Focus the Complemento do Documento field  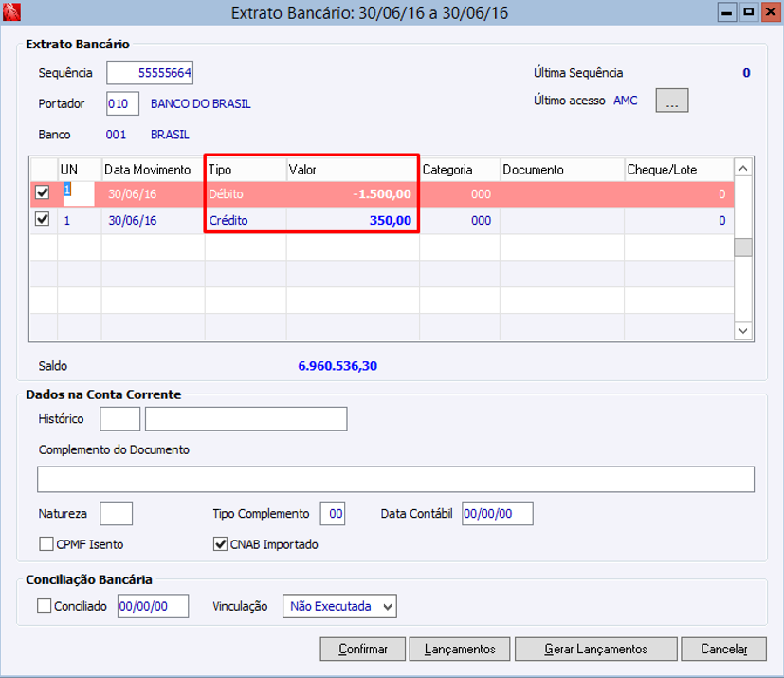pyautogui.click(x=395, y=480)
